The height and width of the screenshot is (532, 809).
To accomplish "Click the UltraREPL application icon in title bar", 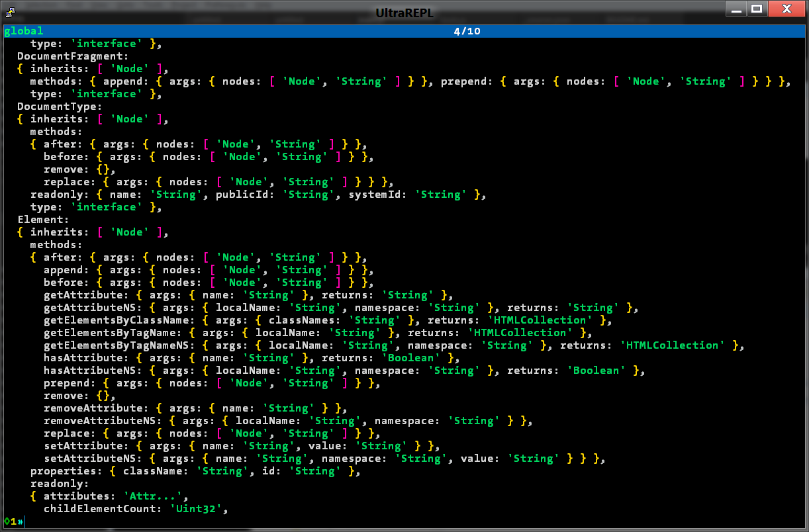I will tap(9, 12).
